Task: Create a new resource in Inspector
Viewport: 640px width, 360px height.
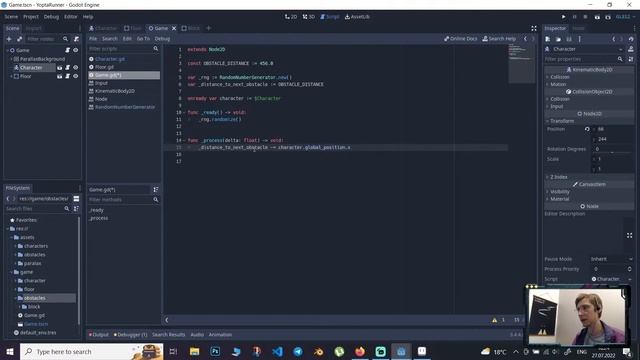Action: coord(548,39)
